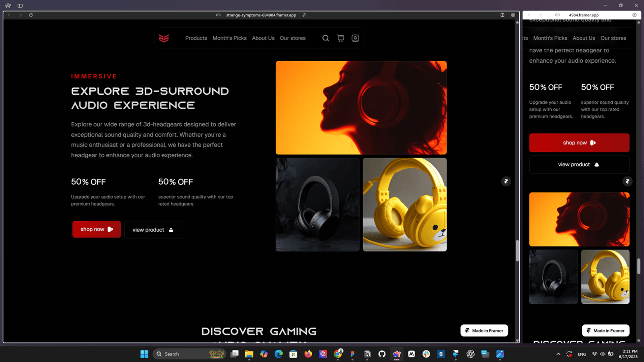The image size is (644, 362).
Task: Click Made in Framer badge in left pane
Action: (484, 330)
